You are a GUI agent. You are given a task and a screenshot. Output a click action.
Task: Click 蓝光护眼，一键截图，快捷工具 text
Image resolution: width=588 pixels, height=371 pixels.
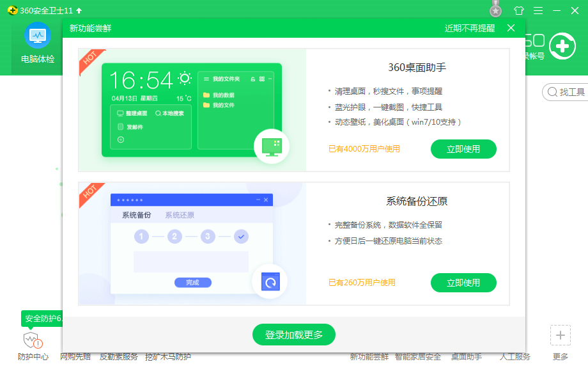click(389, 107)
